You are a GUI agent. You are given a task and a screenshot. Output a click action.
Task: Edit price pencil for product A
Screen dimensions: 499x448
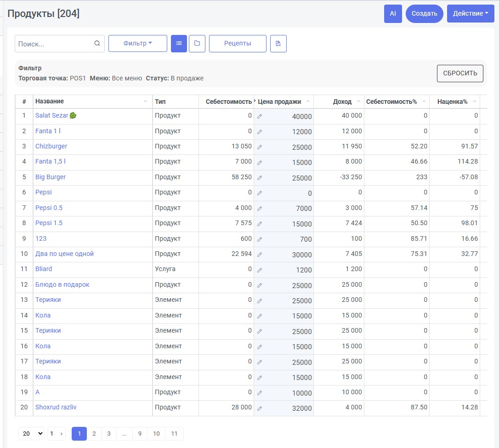(260, 393)
